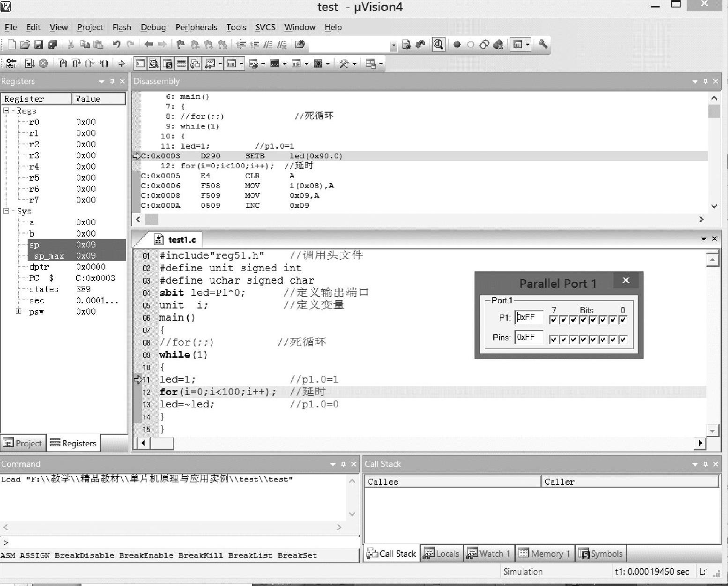The height and width of the screenshot is (586, 728).
Task: Collapse the Regs tree node
Action: [7, 111]
